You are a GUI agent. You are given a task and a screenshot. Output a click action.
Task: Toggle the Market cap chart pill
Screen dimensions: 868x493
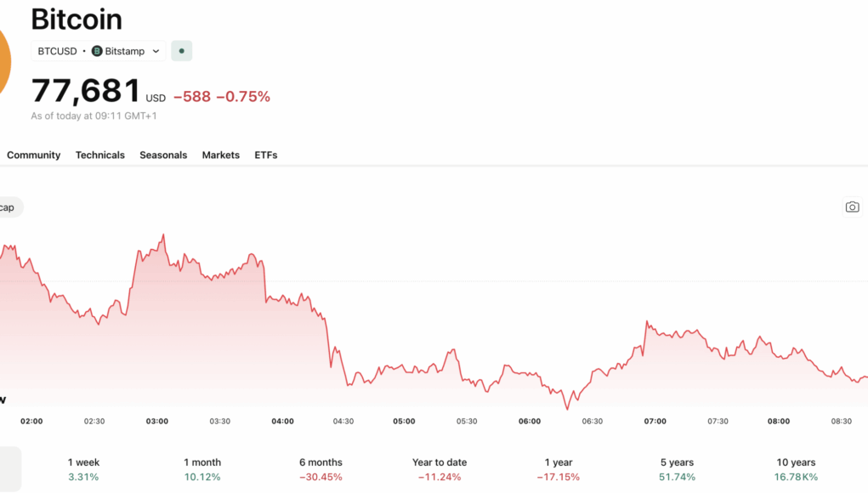coord(9,207)
